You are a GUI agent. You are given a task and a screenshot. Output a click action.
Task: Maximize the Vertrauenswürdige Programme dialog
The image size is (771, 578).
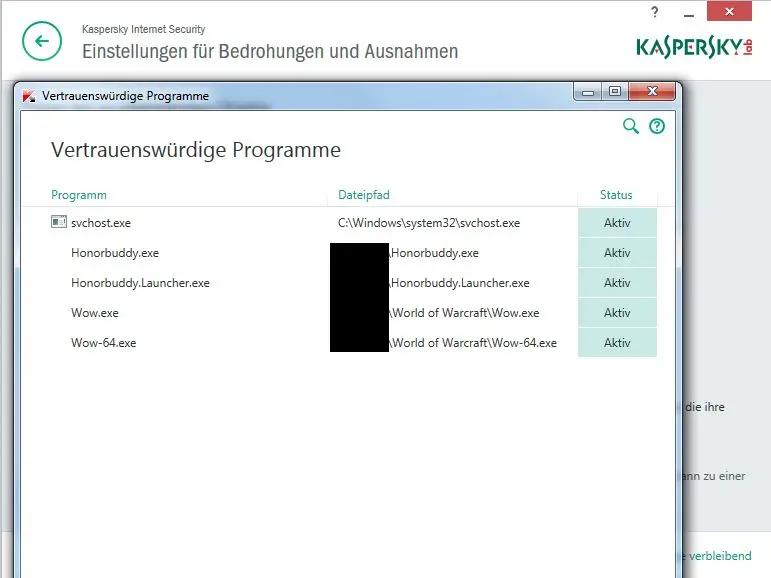[x=615, y=91]
